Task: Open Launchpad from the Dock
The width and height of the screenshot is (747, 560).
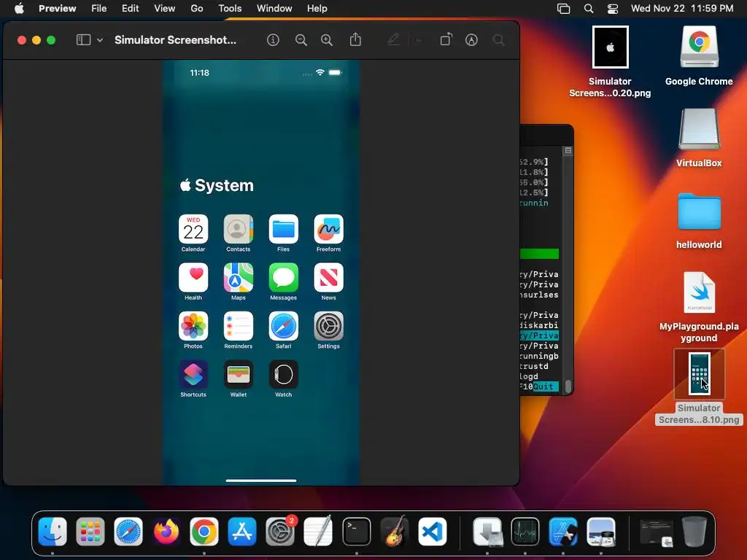Action: (90, 531)
